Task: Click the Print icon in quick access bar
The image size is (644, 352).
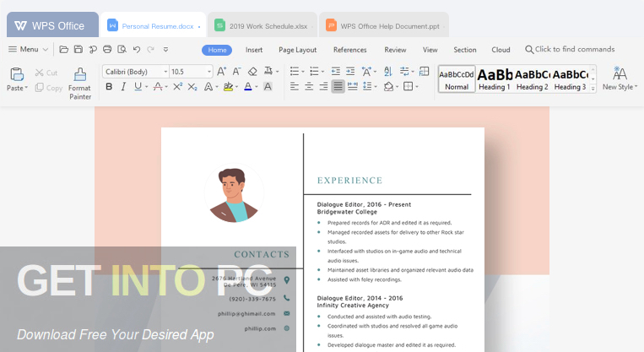Action: point(107,49)
